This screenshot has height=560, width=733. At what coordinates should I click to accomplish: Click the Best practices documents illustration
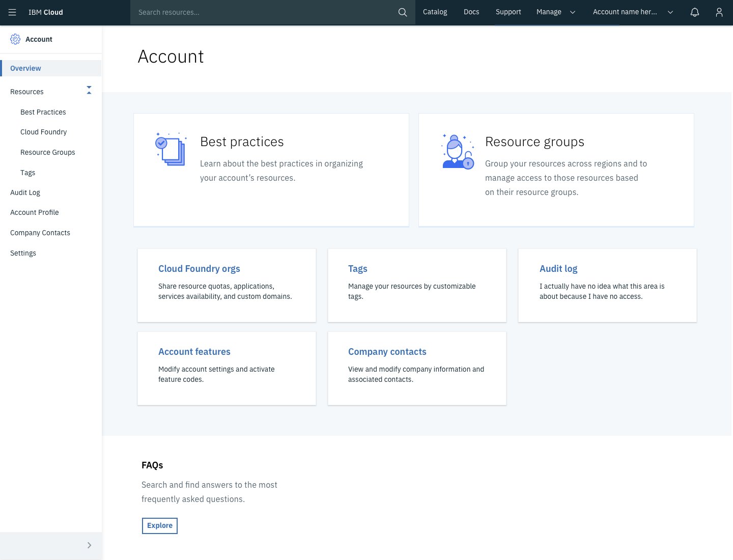pos(171,149)
